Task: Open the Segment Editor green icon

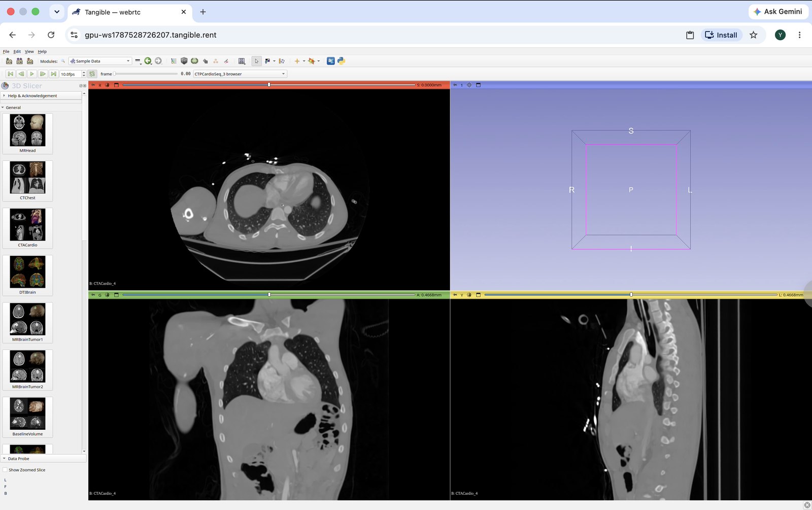Action: 194,61
